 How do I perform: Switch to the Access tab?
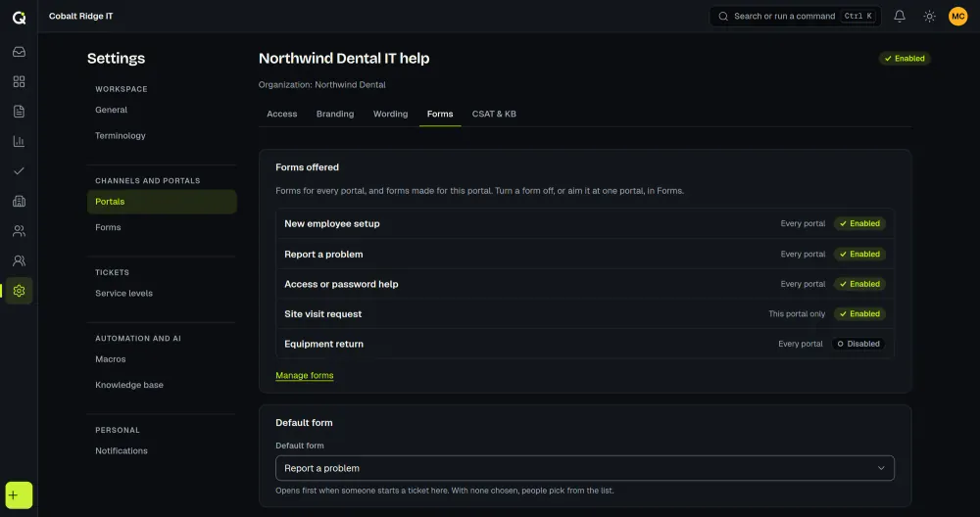[x=282, y=114]
